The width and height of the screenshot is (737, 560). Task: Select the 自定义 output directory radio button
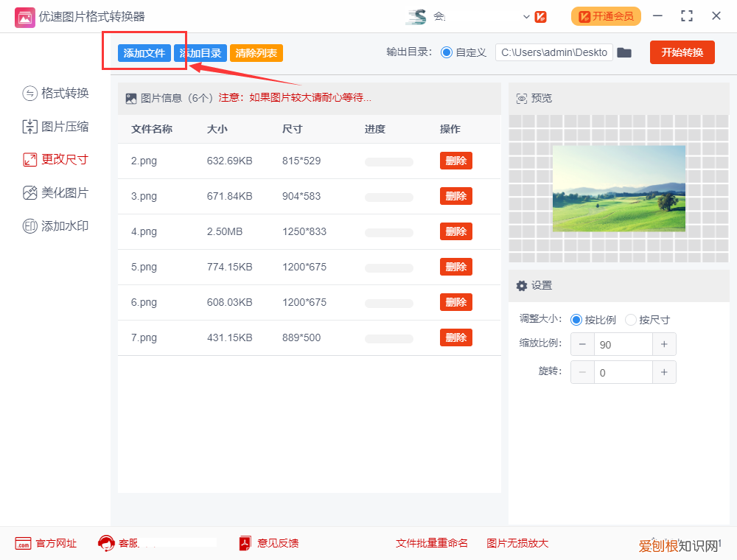tap(448, 52)
